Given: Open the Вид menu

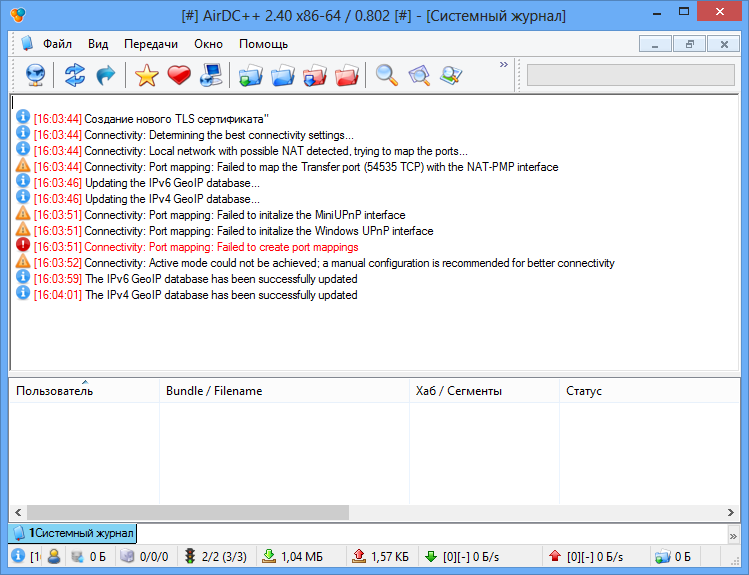Looking at the screenshot, I should (x=98, y=44).
